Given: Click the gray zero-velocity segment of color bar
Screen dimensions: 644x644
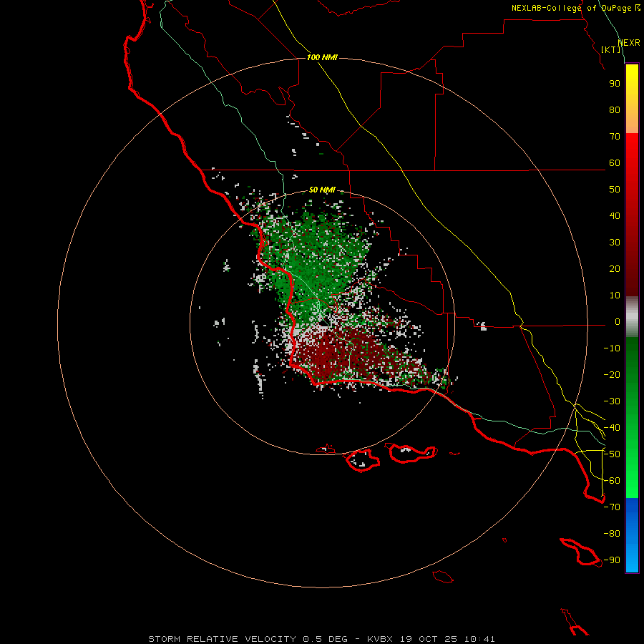Looking at the screenshot, I should pos(632,317).
